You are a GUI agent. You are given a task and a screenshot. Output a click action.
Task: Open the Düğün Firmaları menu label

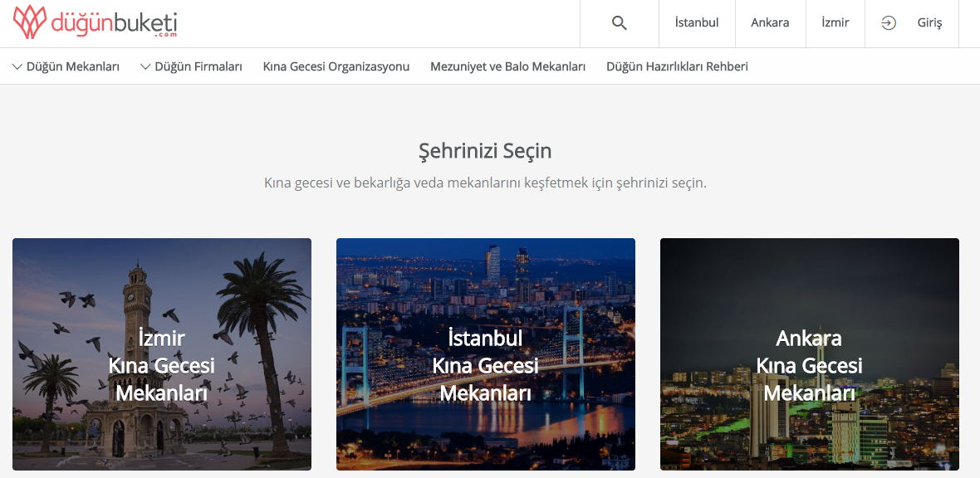pyautogui.click(x=198, y=67)
